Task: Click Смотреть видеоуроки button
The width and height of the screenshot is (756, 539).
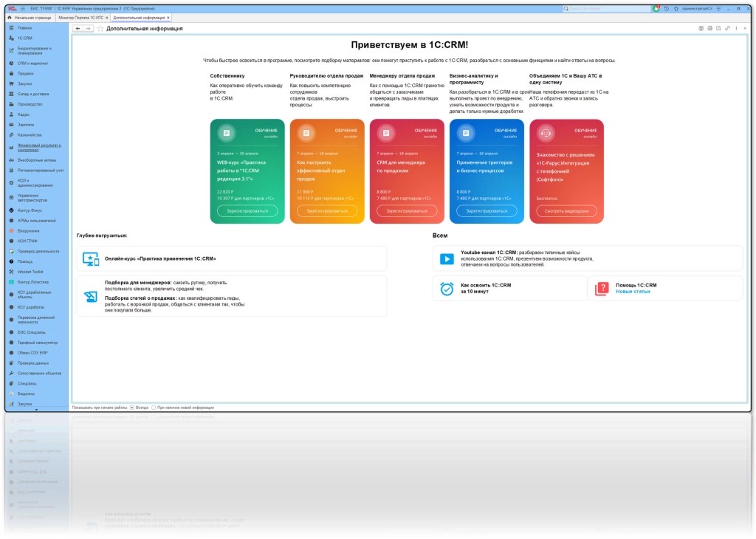Action: pos(566,211)
